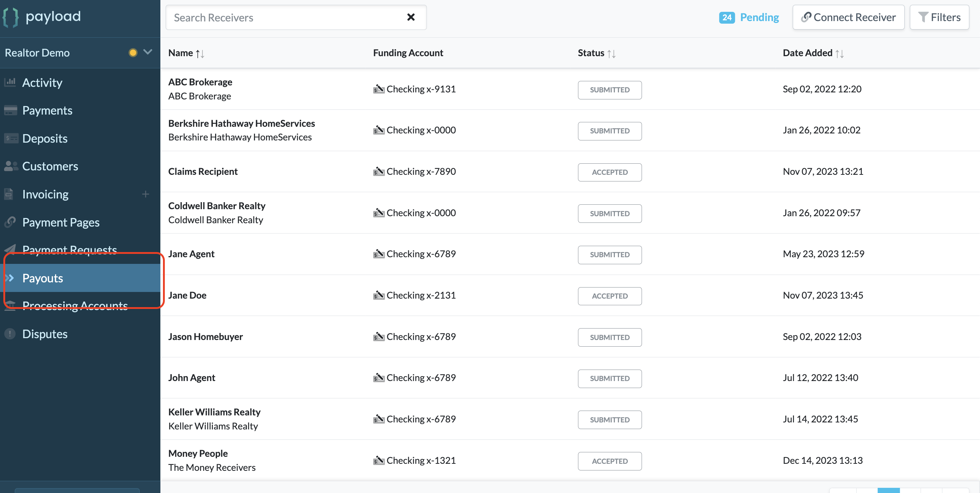The height and width of the screenshot is (493, 980).
Task: Clear the Search Receivers field with the X
Action: click(x=411, y=17)
